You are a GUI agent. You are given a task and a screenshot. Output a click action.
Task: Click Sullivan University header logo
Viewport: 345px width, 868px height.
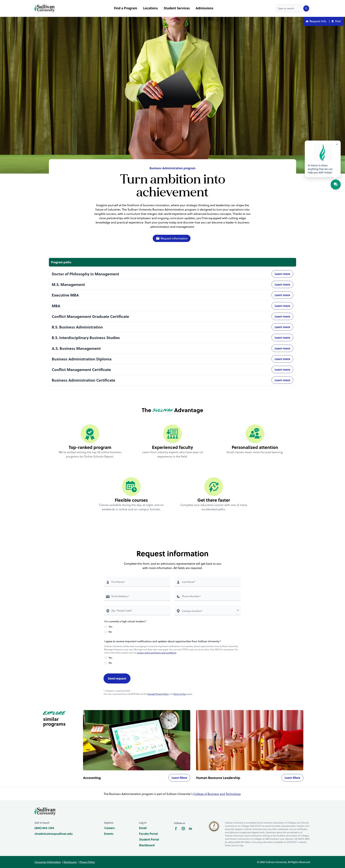[x=45, y=8]
